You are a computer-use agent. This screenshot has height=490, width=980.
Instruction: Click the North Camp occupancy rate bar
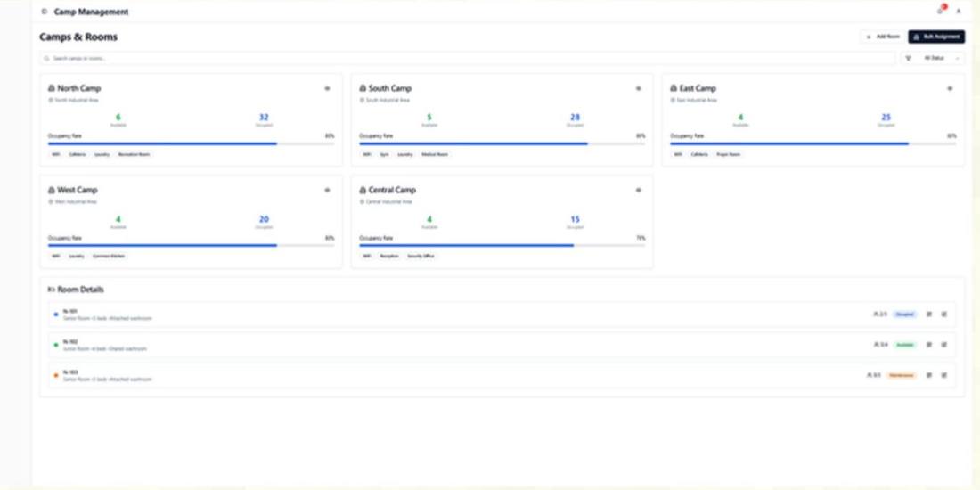pos(192,143)
